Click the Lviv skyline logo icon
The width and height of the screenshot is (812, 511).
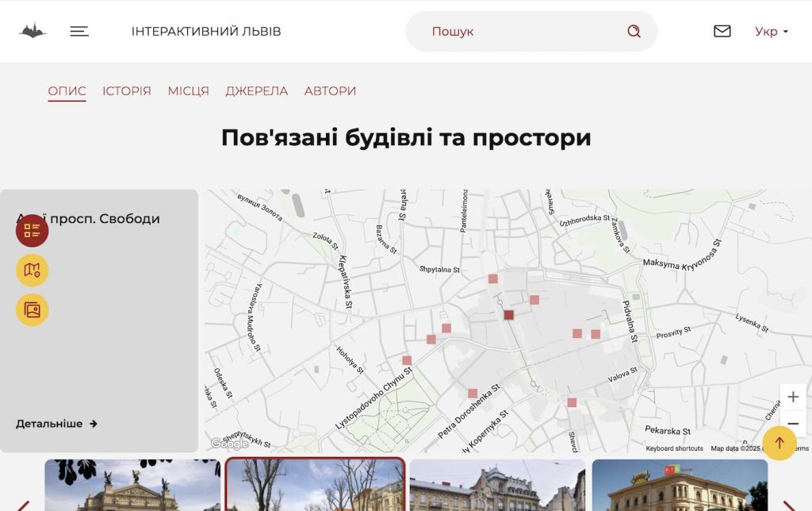click(33, 31)
